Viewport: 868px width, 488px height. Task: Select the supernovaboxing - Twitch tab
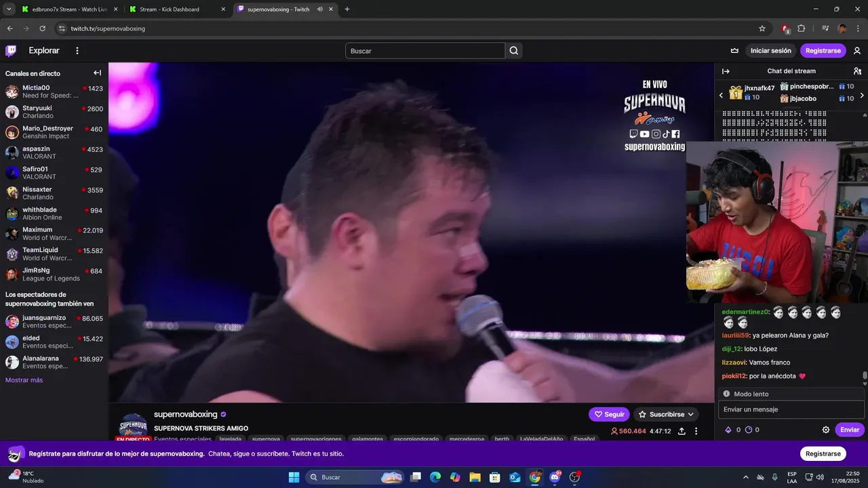[x=285, y=9]
